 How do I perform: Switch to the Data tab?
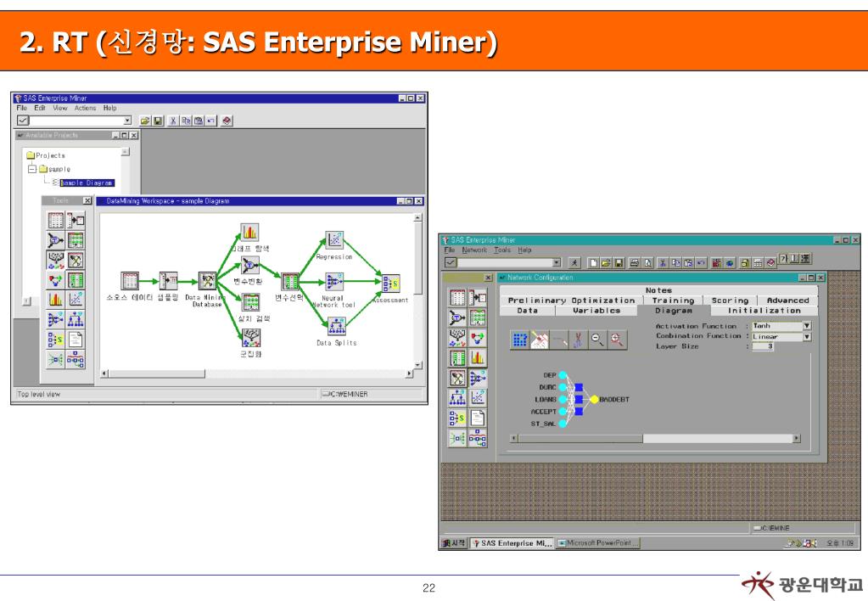527,311
